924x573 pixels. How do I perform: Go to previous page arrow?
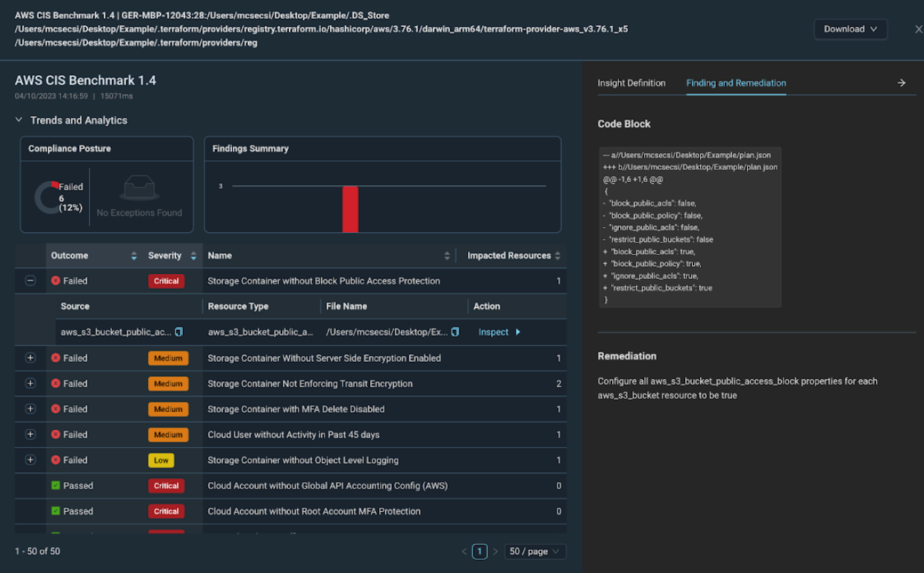tap(463, 551)
